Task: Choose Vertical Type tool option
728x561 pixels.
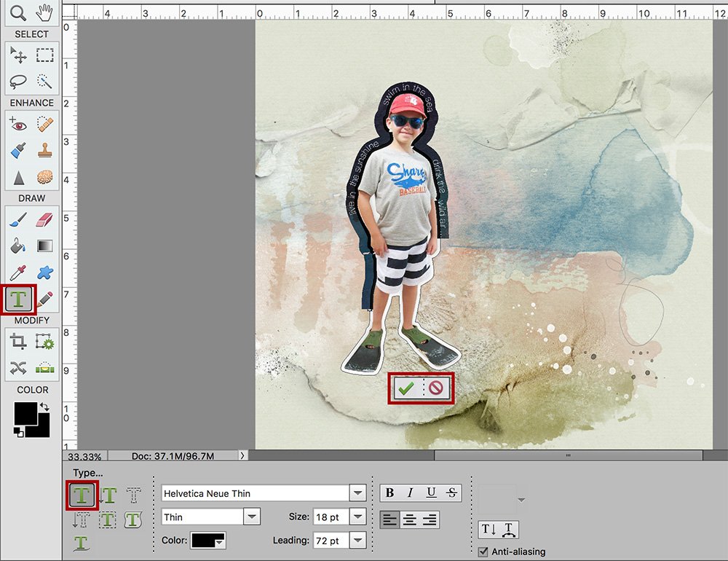Action: click(108, 495)
